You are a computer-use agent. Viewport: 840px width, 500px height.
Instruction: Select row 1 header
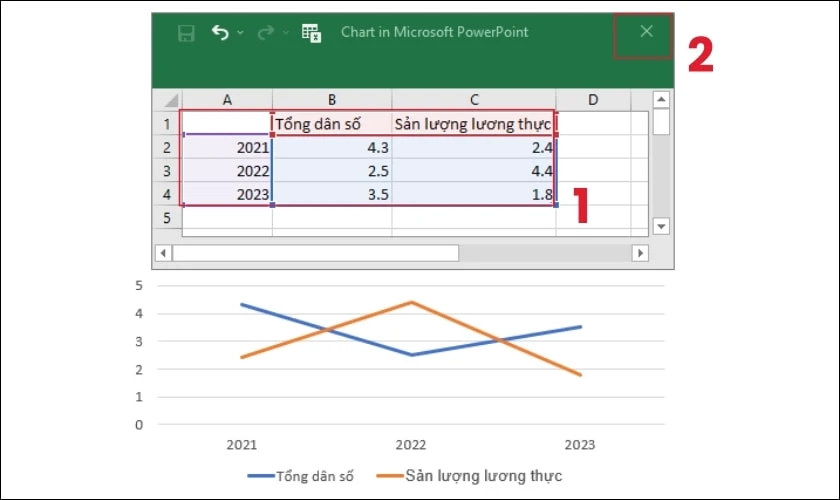[167, 124]
